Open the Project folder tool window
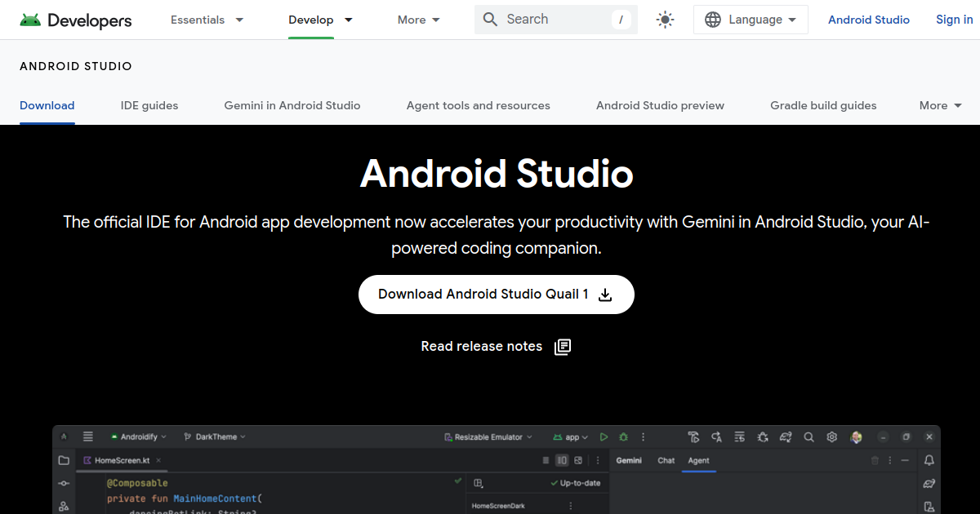 point(64,461)
